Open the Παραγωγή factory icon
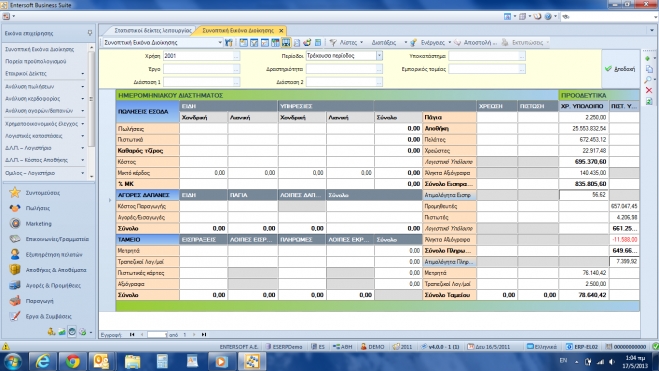This screenshot has height=371, width=659. (x=15, y=301)
